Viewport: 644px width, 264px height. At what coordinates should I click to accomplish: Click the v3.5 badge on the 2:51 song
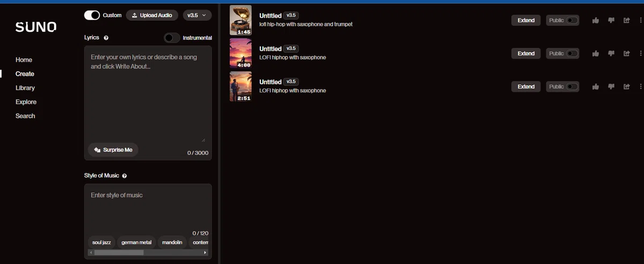coord(291,82)
